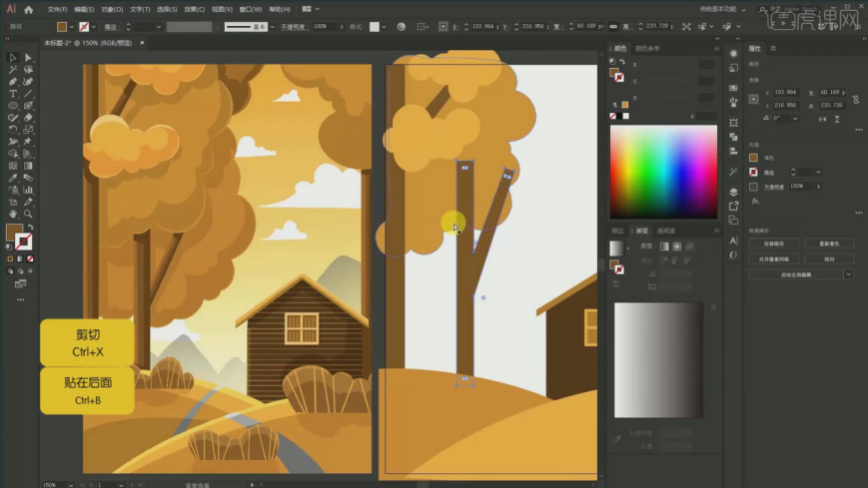
Task: Switch to the 颜色参考 panel tab
Action: coord(649,48)
